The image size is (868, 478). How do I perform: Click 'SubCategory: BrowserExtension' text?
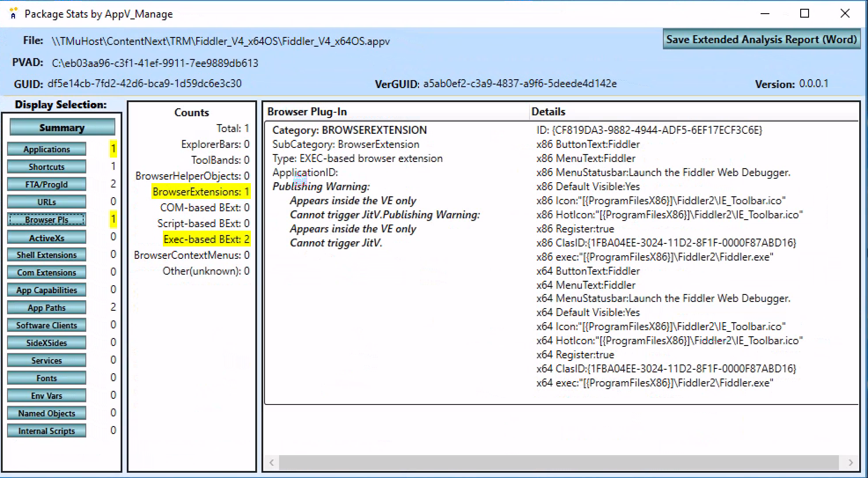[x=346, y=144]
